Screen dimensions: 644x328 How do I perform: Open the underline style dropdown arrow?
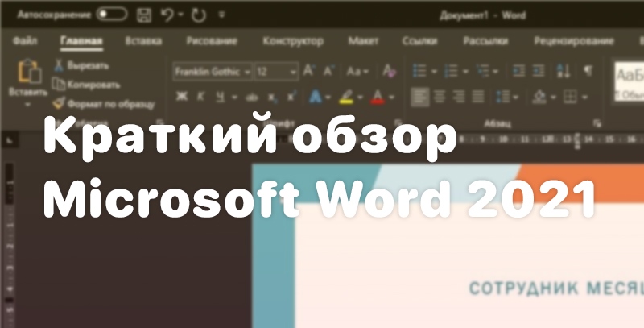click(x=234, y=98)
